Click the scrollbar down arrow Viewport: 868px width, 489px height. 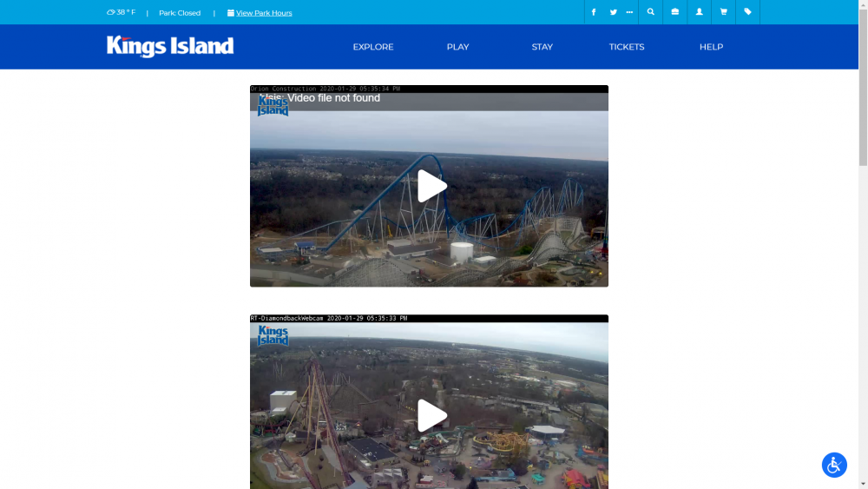[x=863, y=485]
